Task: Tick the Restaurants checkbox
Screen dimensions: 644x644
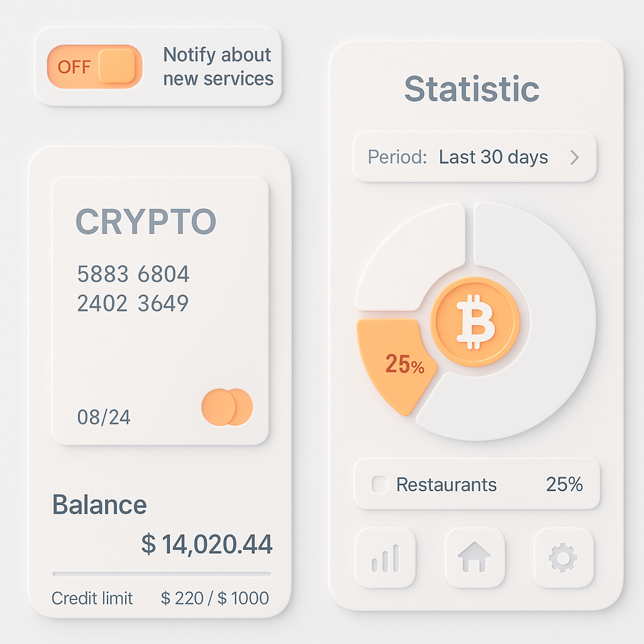Action: click(379, 484)
